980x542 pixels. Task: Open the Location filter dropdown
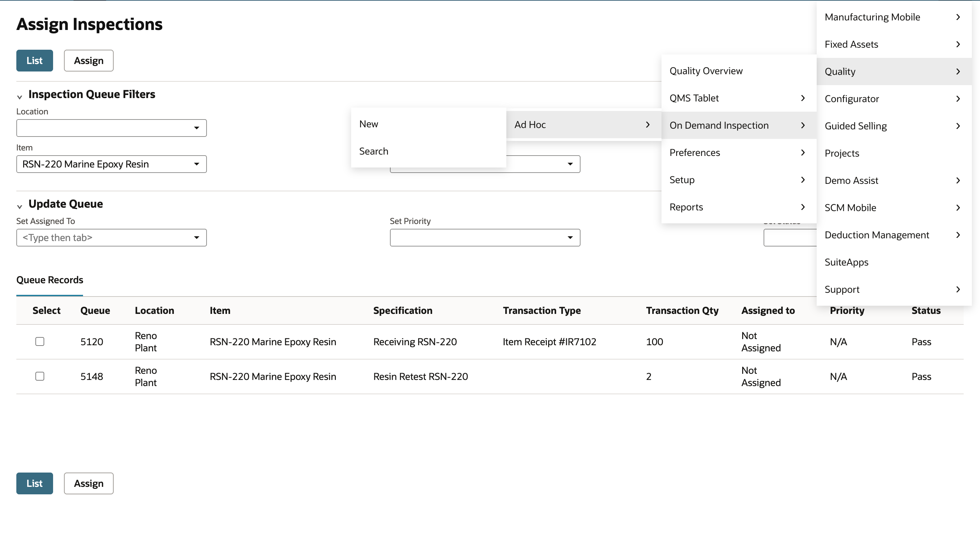coord(112,128)
